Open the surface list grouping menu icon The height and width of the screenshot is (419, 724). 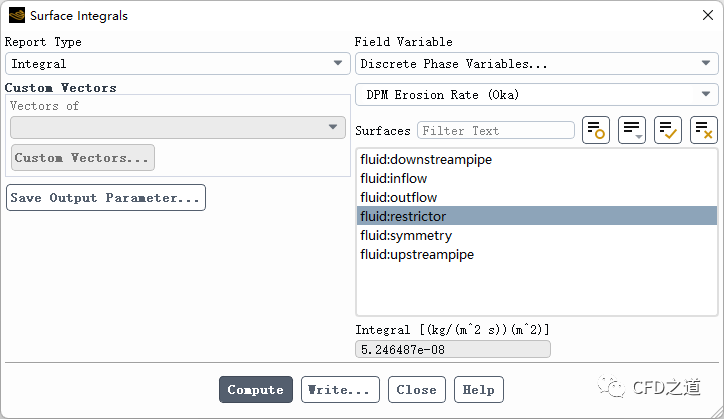coord(631,130)
